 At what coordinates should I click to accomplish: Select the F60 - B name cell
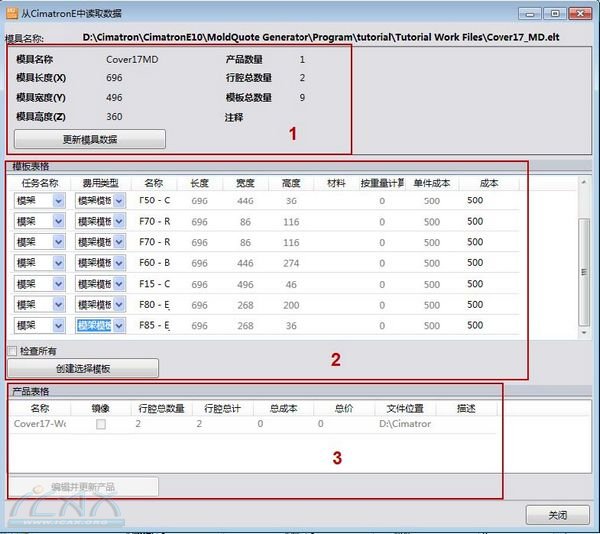point(155,263)
